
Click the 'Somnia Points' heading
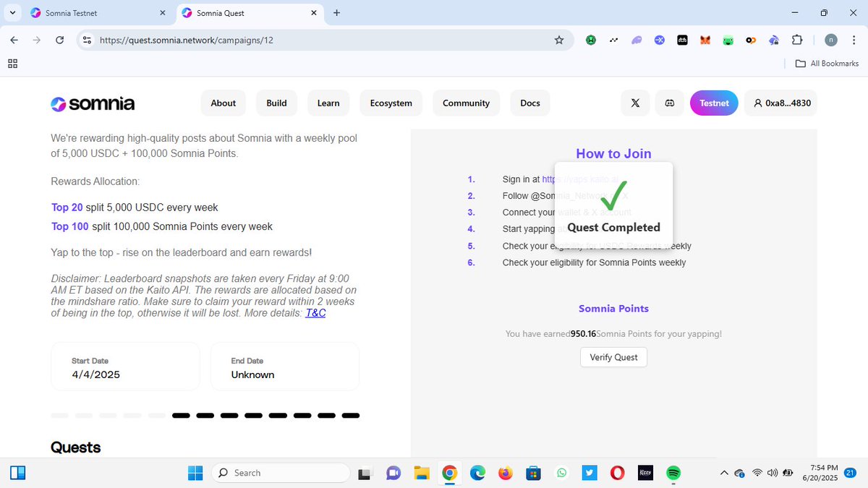pos(613,309)
